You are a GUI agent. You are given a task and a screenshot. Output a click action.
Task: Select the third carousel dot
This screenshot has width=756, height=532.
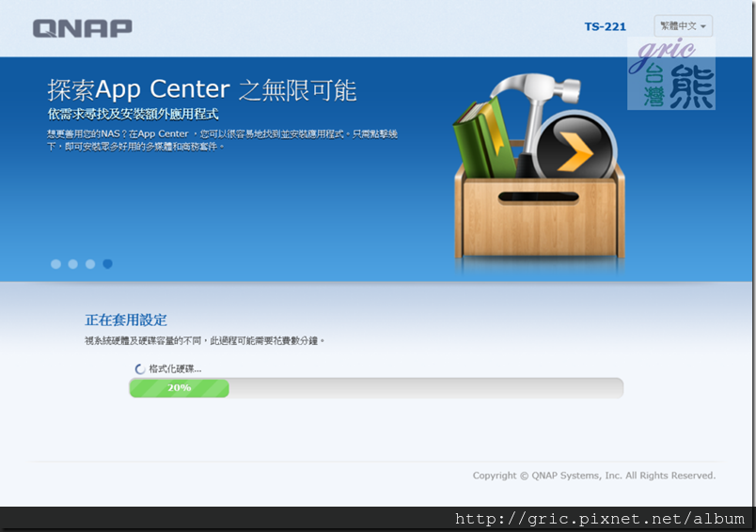(90, 264)
